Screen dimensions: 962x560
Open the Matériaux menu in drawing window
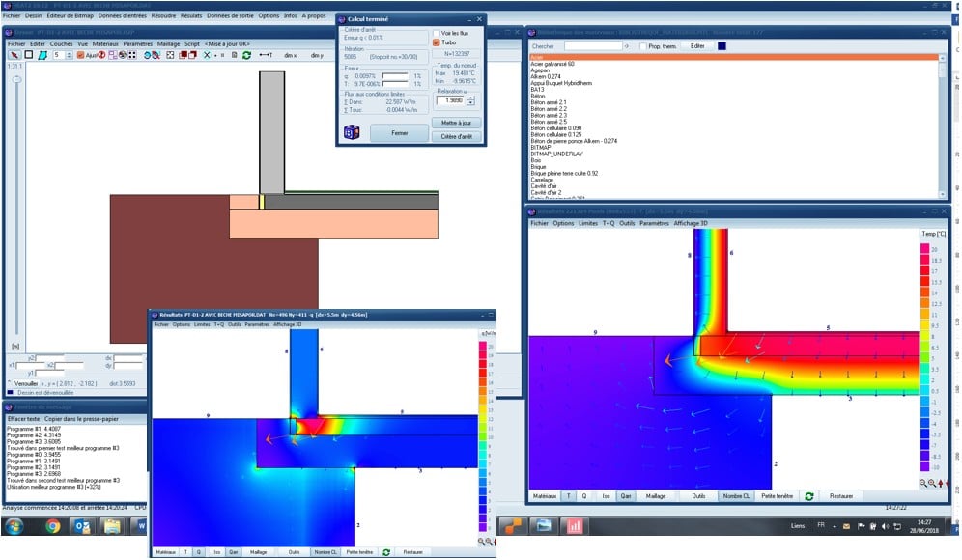[x=105, y=43]
